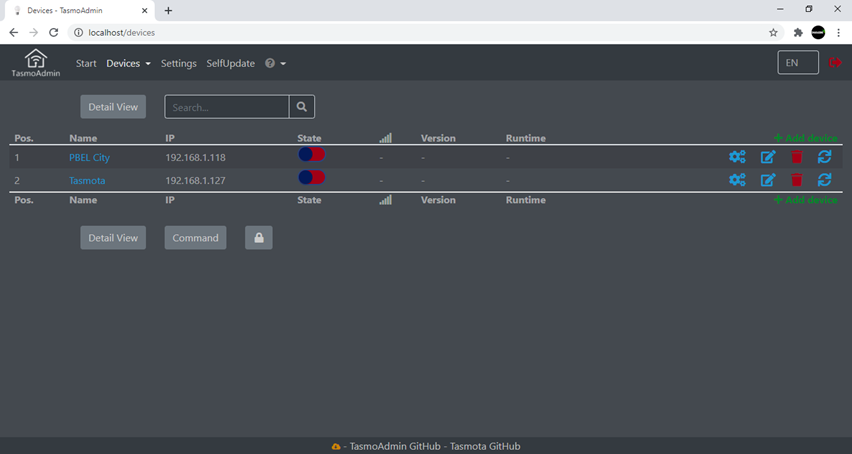Click signal strength icon in bottom header
The height and width of the screenshot is (454, 852).
tap(385, 200)
